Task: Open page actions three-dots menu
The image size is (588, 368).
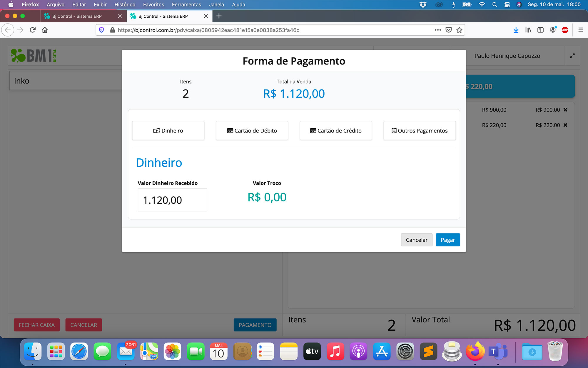Action: pos(437,30)
